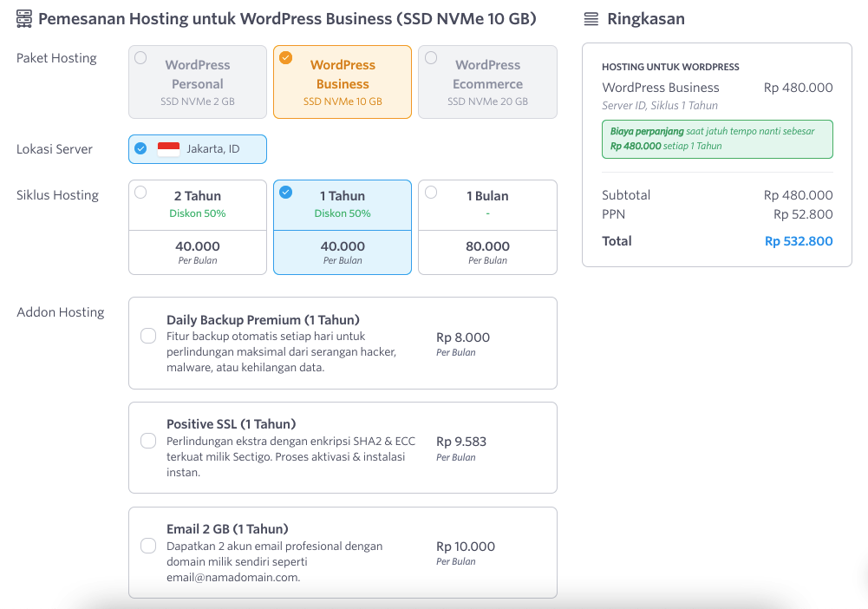868x609 pixels.
Task: Click the Subtotal Rp 480.000 value
Action: [799, 195]
